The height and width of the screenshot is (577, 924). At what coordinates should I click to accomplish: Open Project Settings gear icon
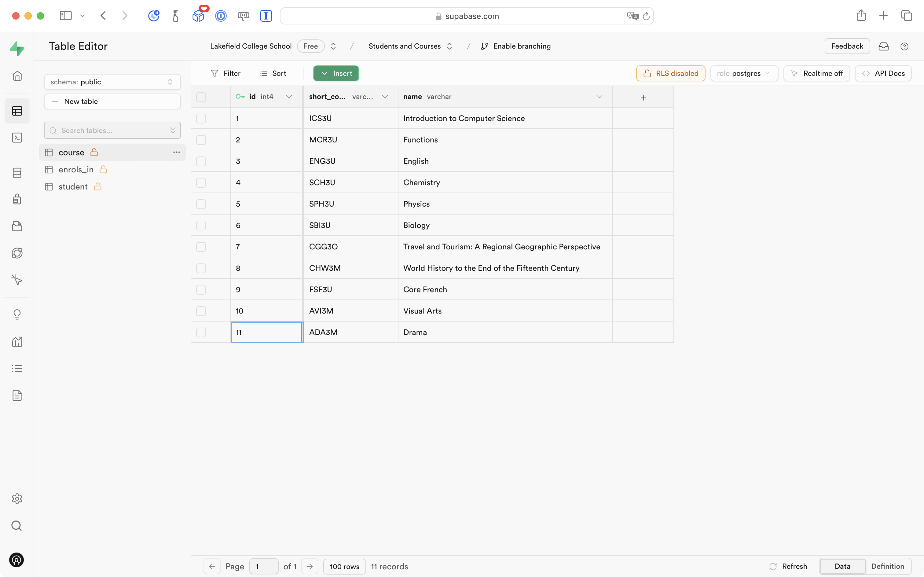[x=17, y=499]
